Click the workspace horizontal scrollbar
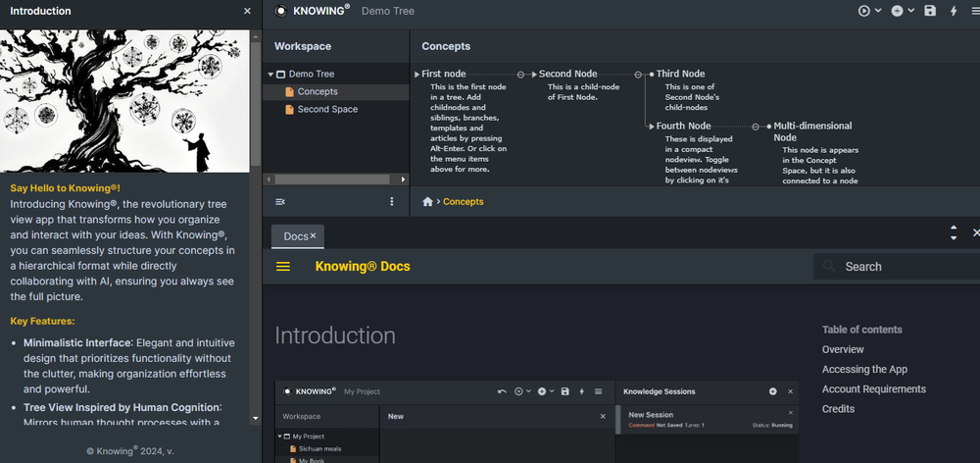 tap(333, 180)
